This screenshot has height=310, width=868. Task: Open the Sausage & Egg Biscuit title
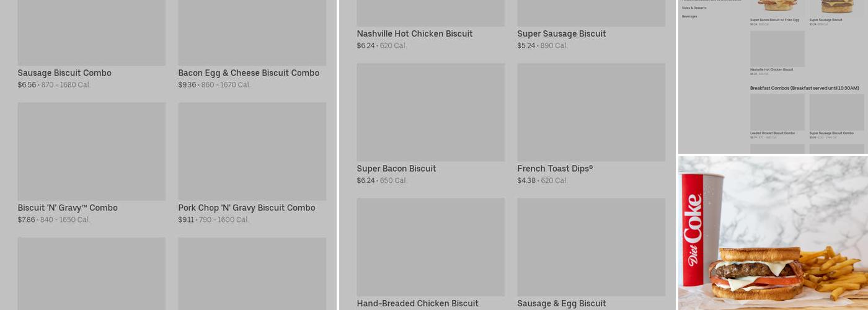coord(562,304)
